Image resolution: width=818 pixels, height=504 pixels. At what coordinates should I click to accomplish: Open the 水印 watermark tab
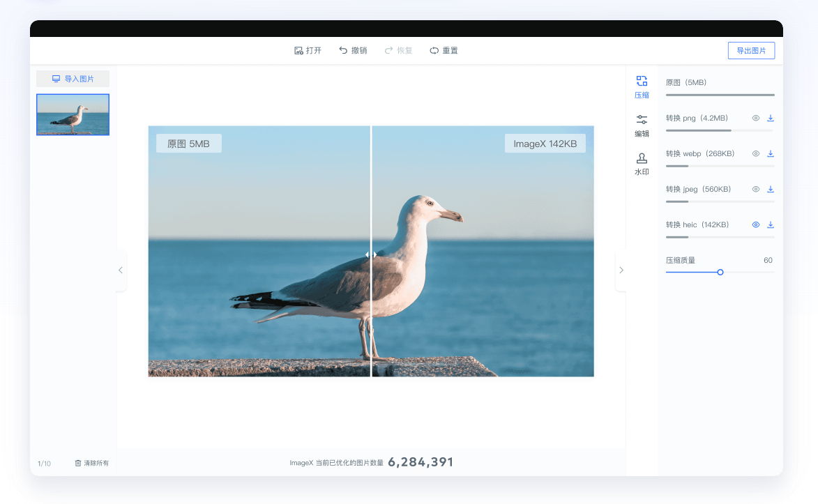tap(642, 165)
